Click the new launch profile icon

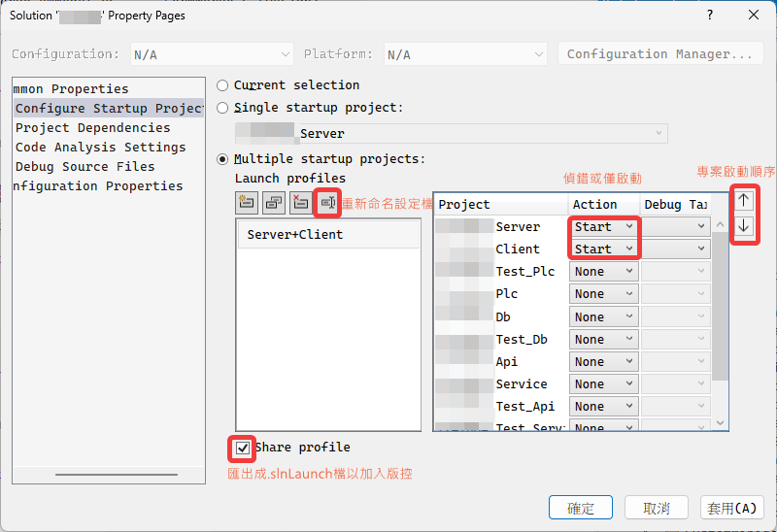(x=247, y=203)
